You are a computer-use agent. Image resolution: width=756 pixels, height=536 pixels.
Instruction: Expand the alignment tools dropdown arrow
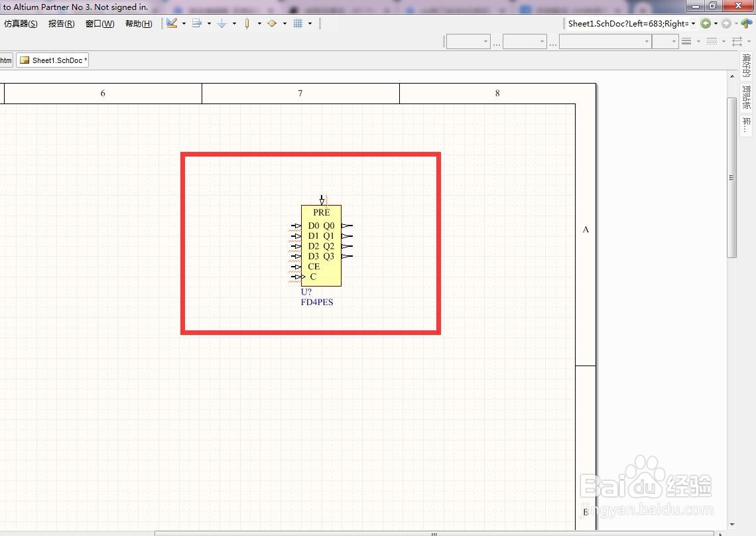click(x=210, y=23)
